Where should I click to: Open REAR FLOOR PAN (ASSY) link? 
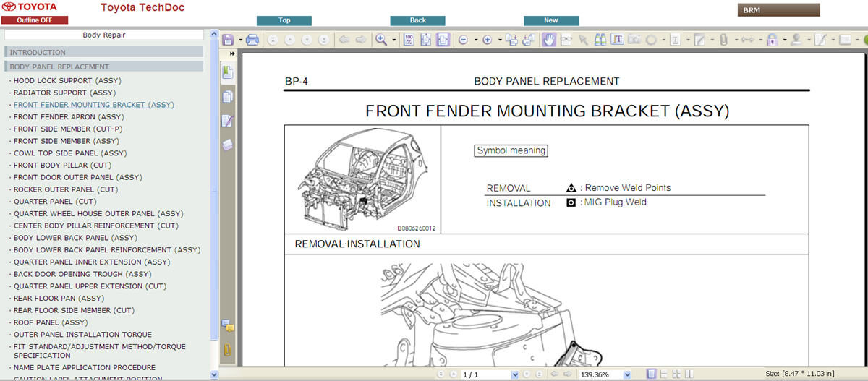[x=59, y=298]
